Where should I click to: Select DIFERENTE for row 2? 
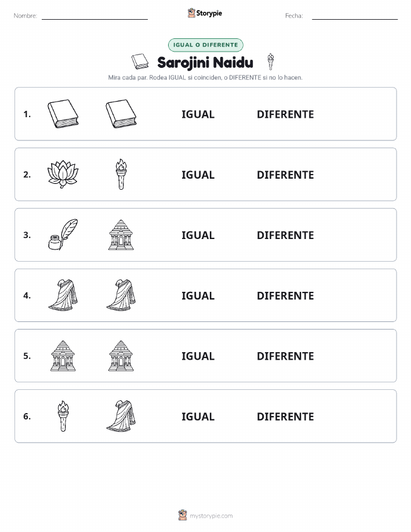(x=285, y=175)
